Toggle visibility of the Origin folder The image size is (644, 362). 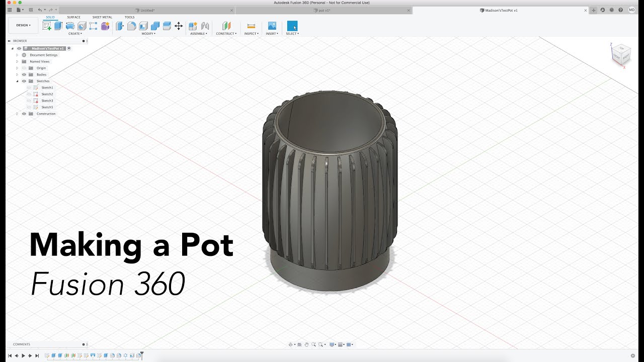(x=24, y=68)
